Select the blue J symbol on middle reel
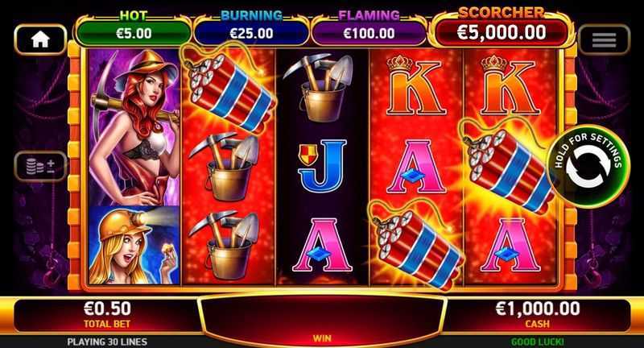The height and width of the screenshot is (348, 644). coord(323,167)
